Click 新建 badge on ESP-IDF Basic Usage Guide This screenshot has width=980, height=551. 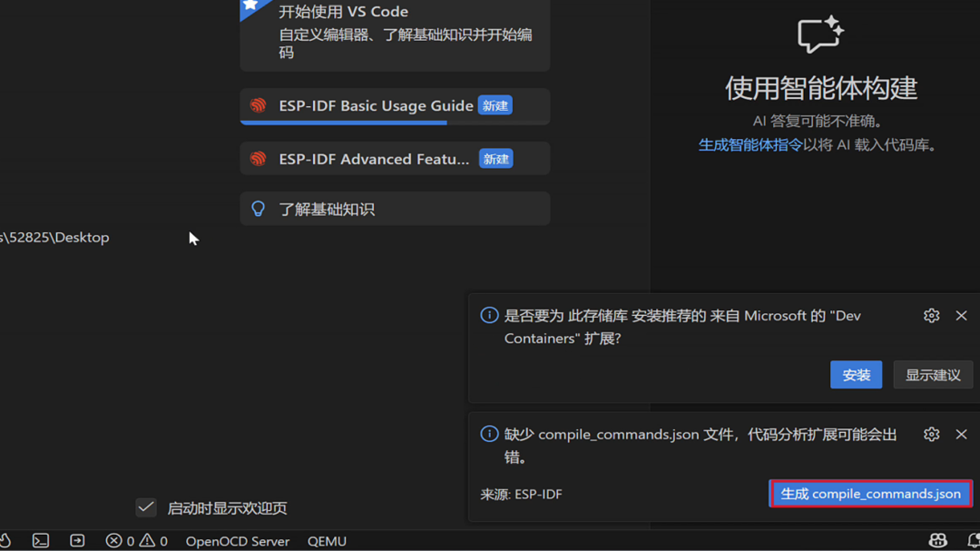pos(495,105)
